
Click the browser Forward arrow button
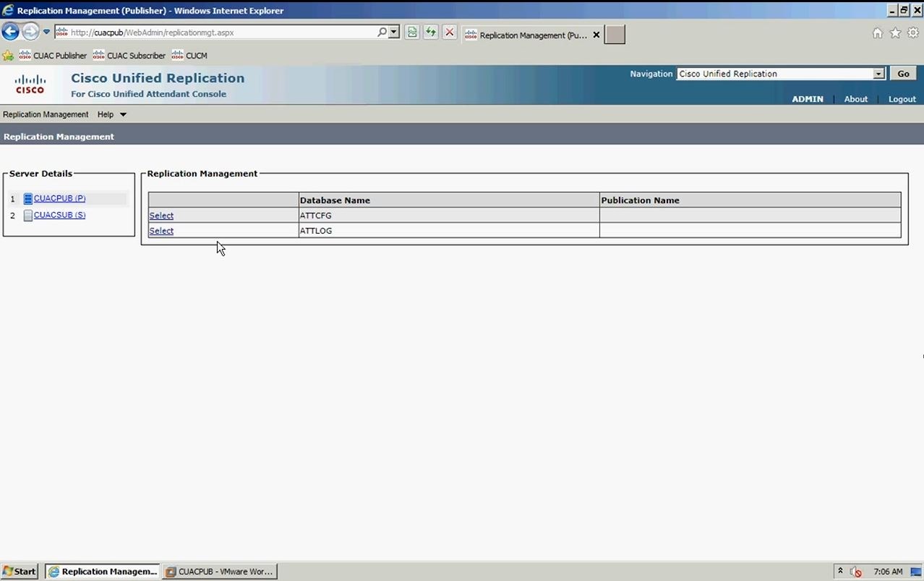[30, 32]
